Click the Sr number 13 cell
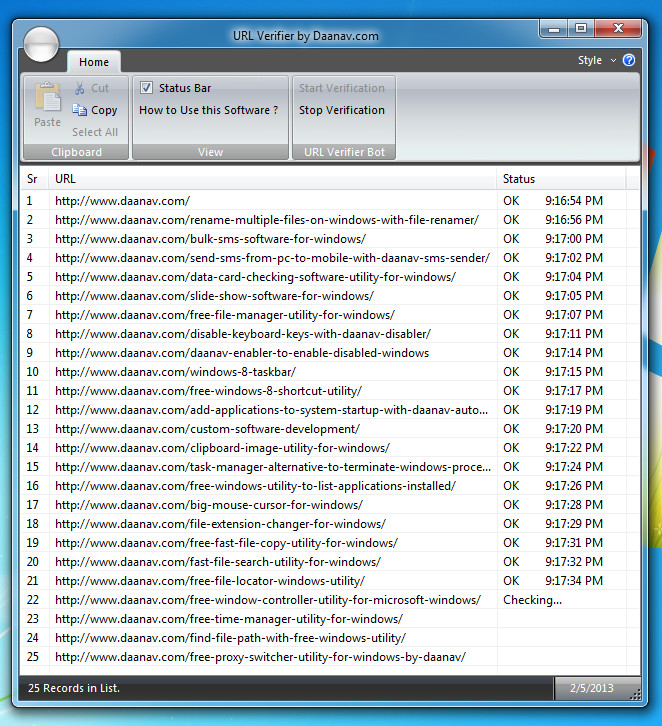Image resolution: width=662 pixels, height=726 pixels. coord(32,429)
